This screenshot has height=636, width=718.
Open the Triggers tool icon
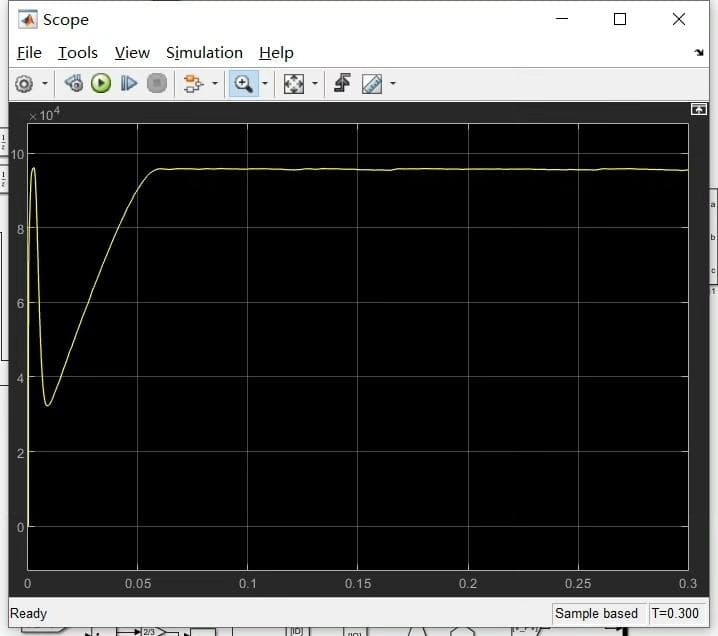click(x=343, y=83)
